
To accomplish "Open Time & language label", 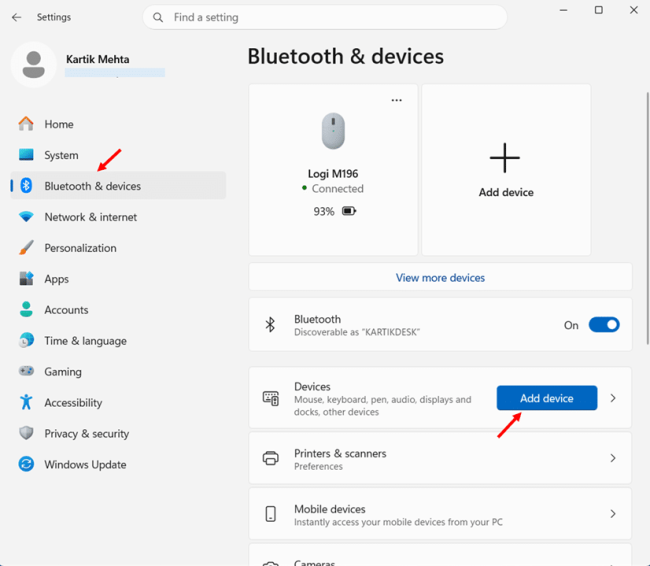I will pyautogui.click(x=85, y=341).
